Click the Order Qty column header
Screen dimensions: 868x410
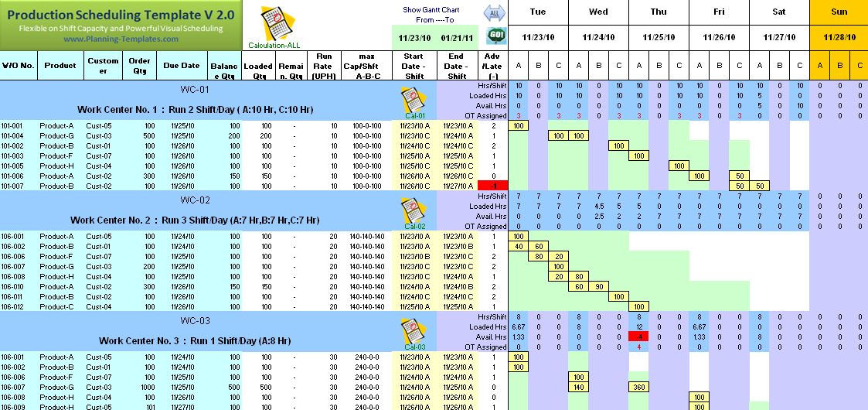(x=140, y=66)
